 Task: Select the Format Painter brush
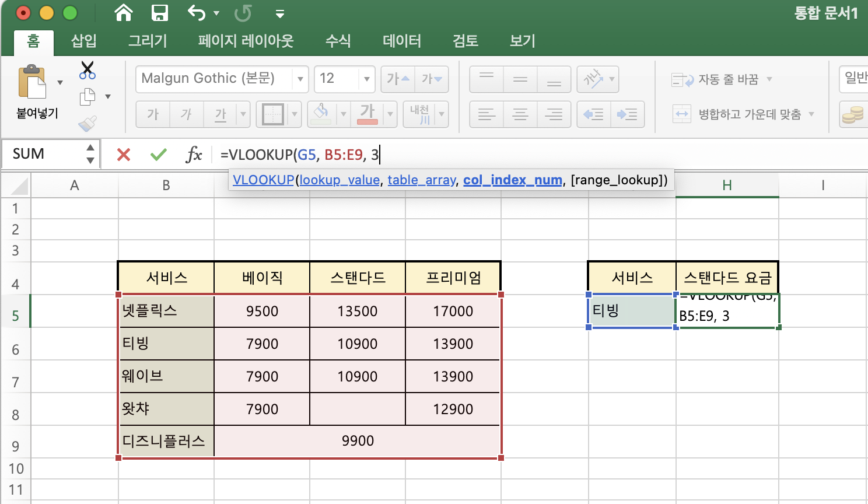pos(87,123)
